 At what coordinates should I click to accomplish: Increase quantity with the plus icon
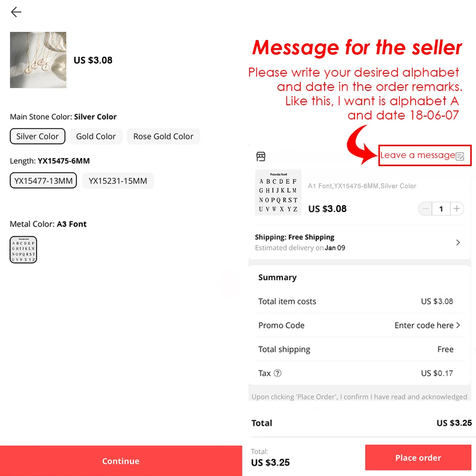[x=456, y=208]
